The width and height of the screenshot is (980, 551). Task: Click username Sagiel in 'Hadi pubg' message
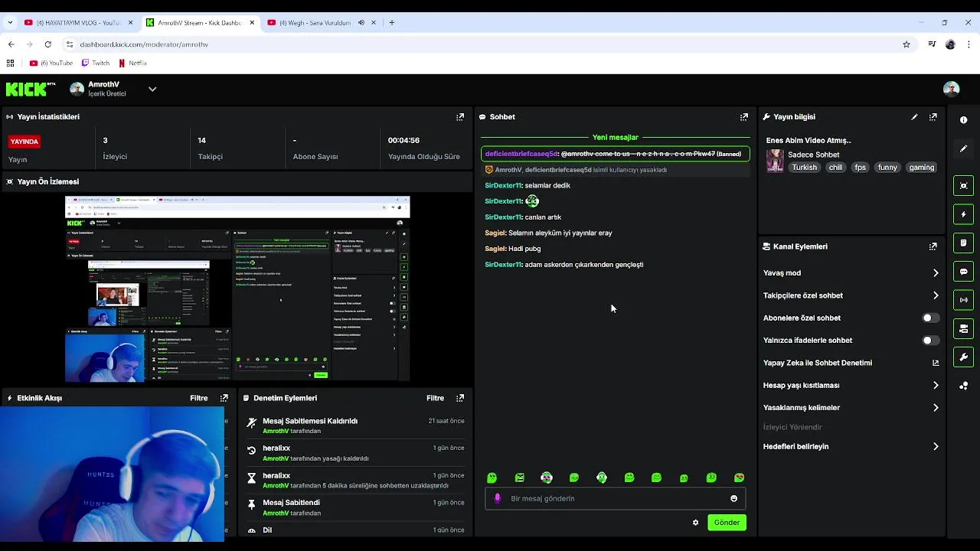tap(495, 249)
